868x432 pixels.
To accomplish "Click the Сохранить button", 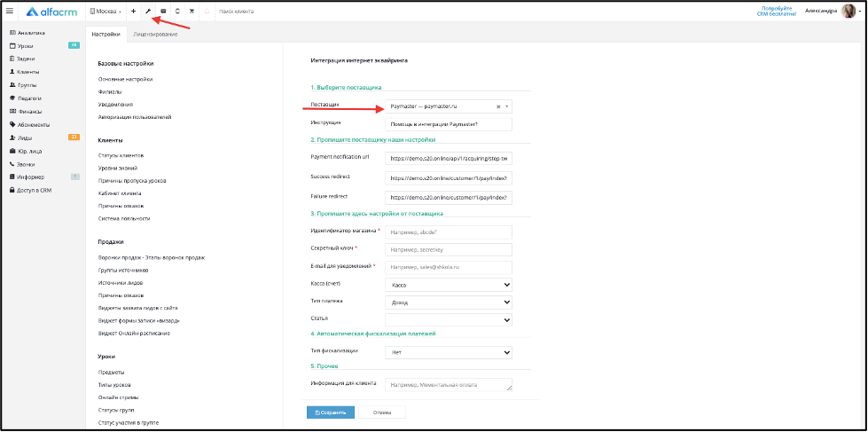I will [x=331, y=412].
